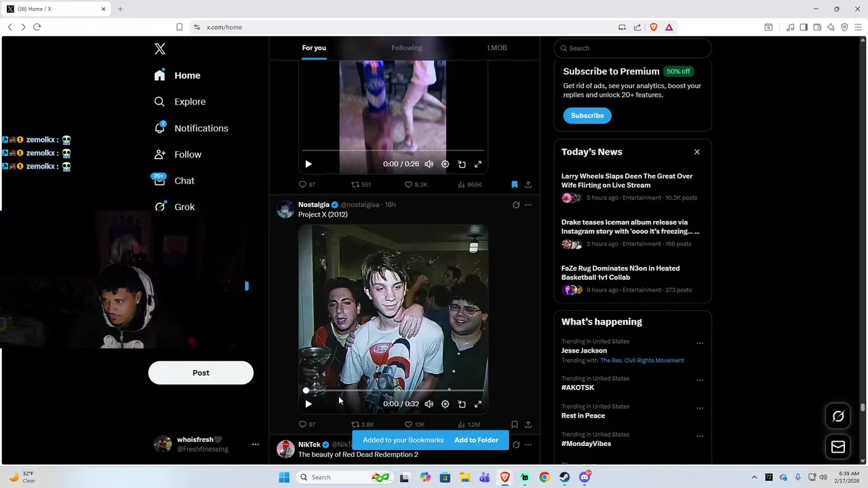Reply to the Nostalgia post with 97 replies

coord(307,424)
